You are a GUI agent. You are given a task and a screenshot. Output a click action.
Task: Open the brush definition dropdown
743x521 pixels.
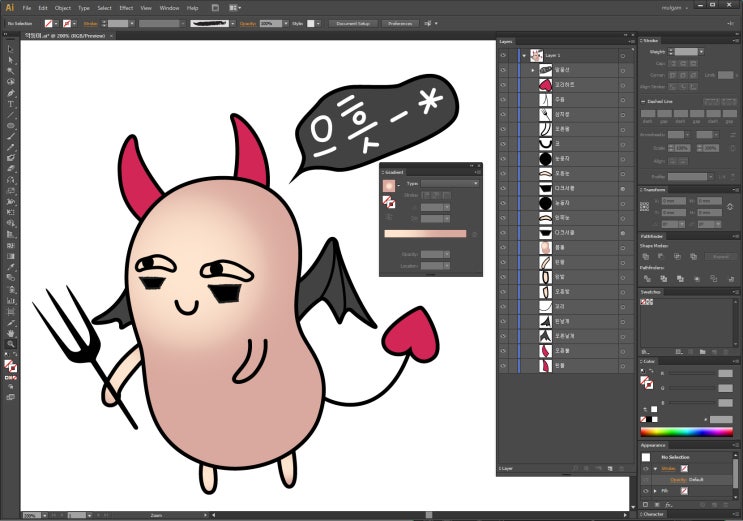coord(233,23)
